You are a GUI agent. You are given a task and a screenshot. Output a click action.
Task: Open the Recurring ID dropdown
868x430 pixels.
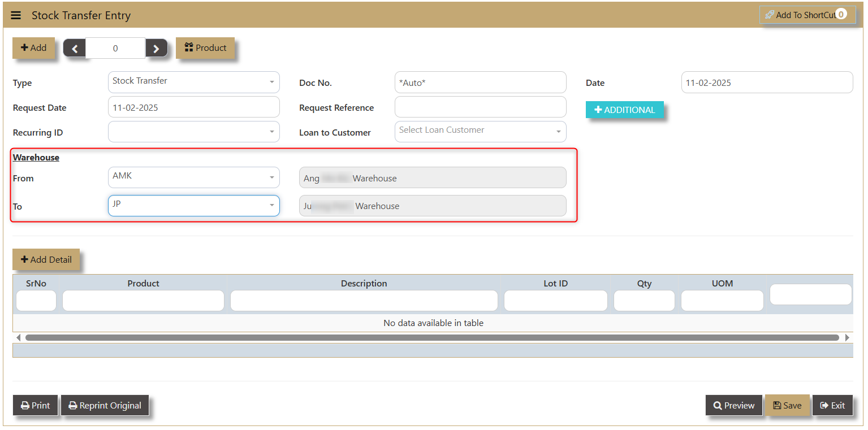[193, 132]
